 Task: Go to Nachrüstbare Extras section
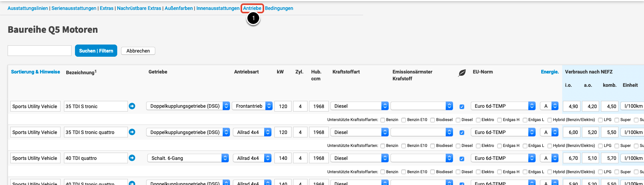point(139,8)
